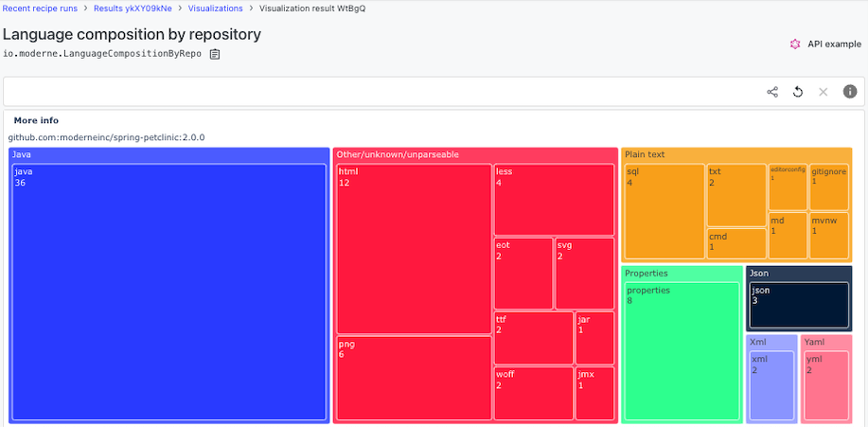
Task: Select the jar 1 treemap tile
Action: [594, 338]
